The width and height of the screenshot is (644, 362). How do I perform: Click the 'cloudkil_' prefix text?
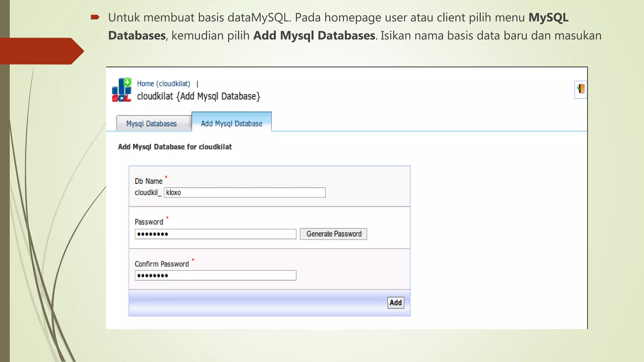pos(148,193)
